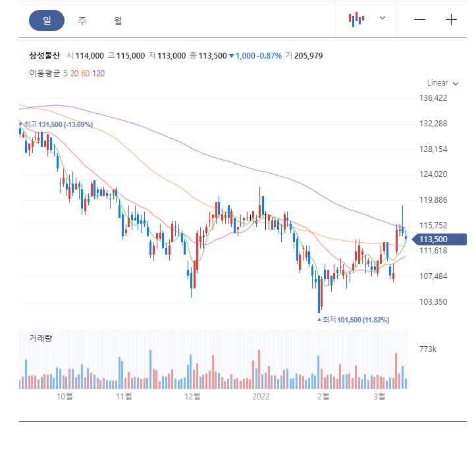Click the 773k volume axis label
Screen dimensions: 476x456
point(428,349)
